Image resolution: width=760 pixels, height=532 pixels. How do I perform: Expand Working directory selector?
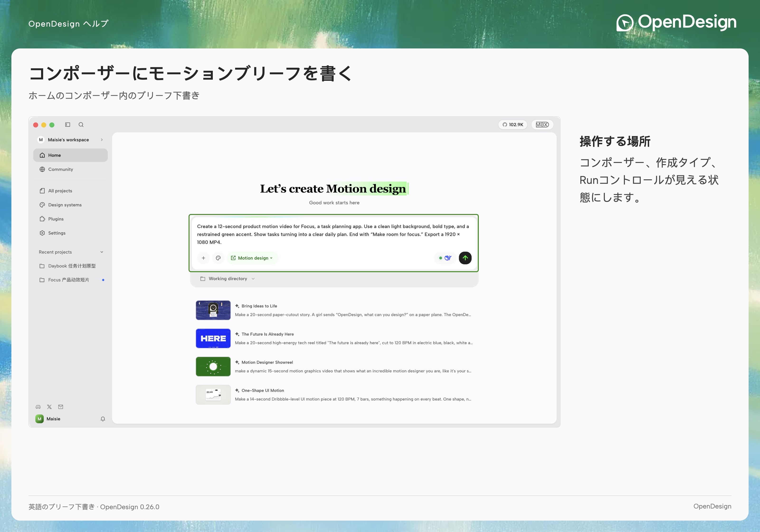[x=228, y=279]
